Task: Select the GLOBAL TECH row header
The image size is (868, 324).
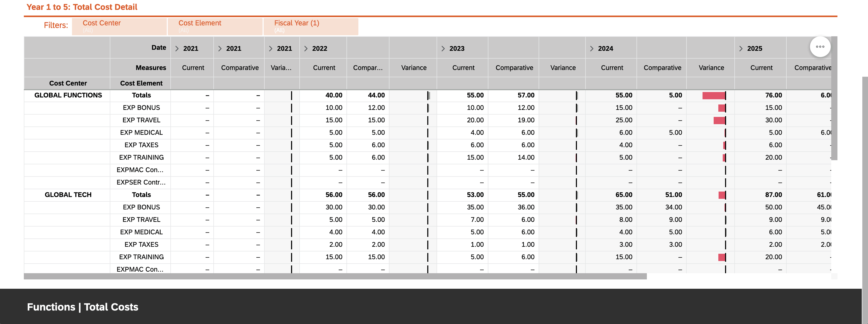Action: [x=68, y=195]
